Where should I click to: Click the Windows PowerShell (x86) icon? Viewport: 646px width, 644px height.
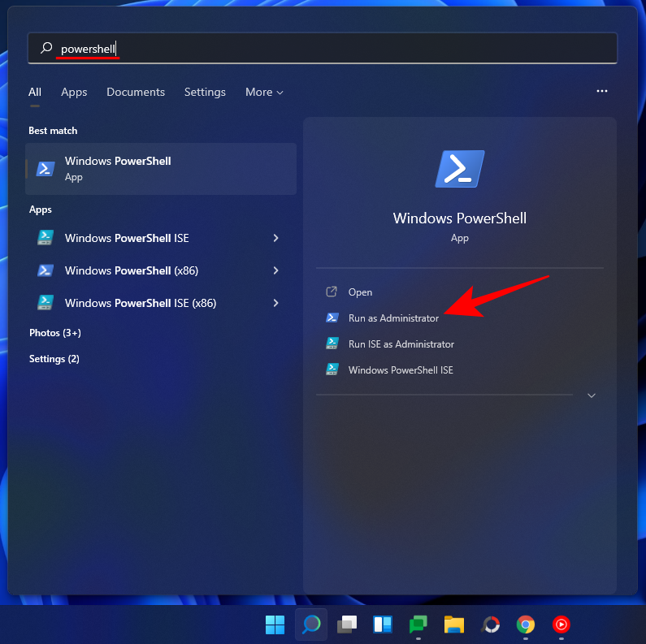click(x=46, y=270)
